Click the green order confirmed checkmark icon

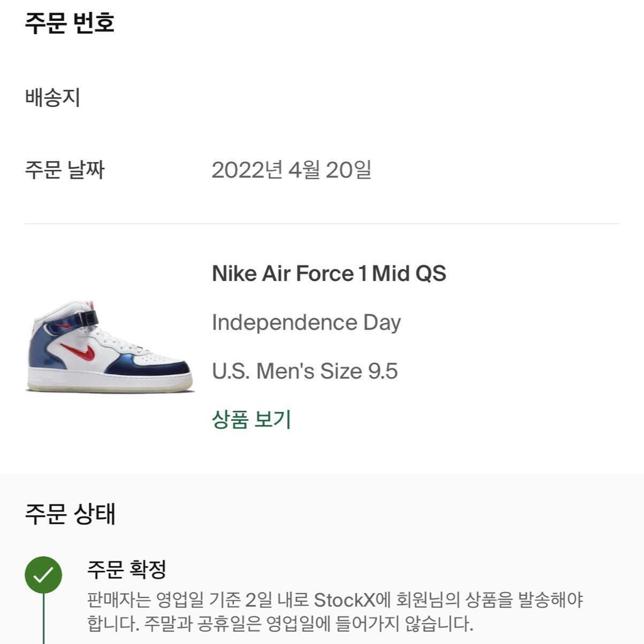tap(43, 575)
